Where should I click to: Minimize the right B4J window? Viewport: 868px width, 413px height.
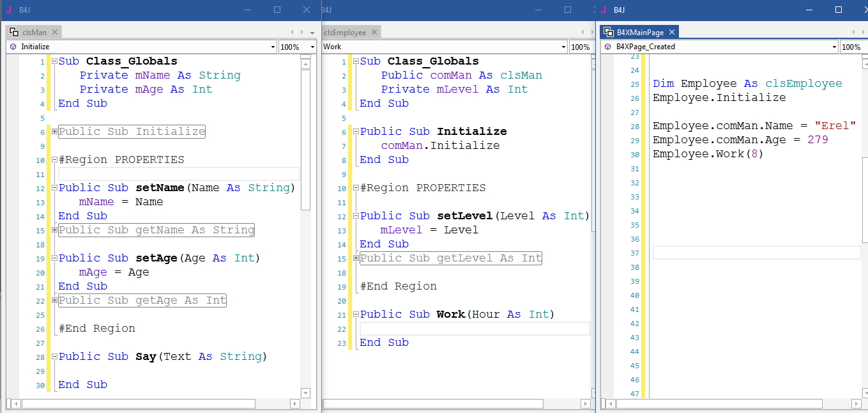[x=810, y=10]
